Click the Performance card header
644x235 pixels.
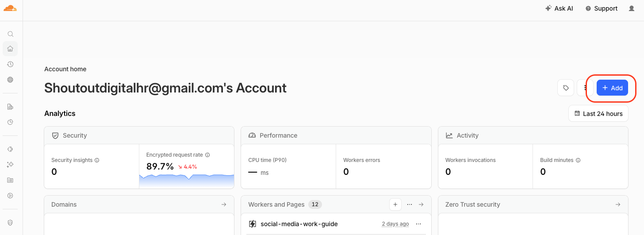[336, 135]
